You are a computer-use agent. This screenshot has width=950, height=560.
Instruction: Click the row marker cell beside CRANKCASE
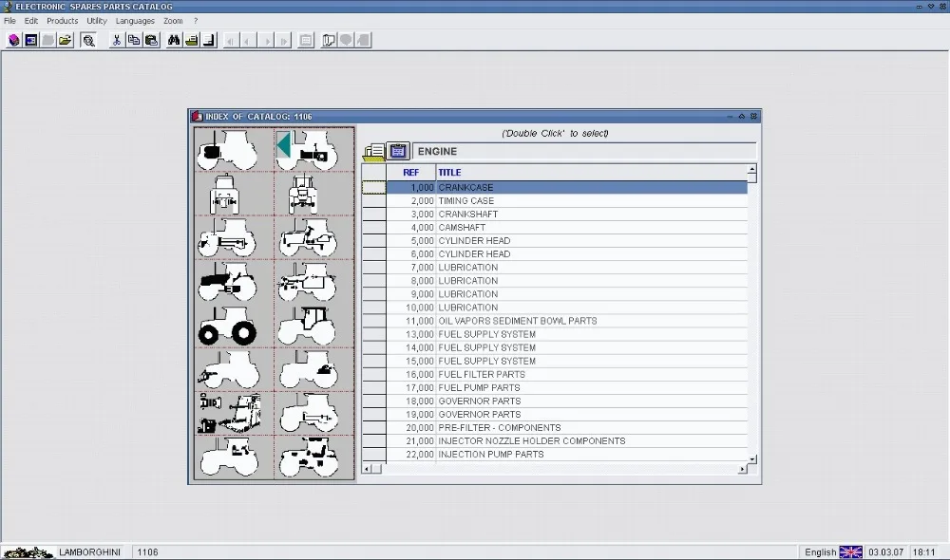coord(373,188)
